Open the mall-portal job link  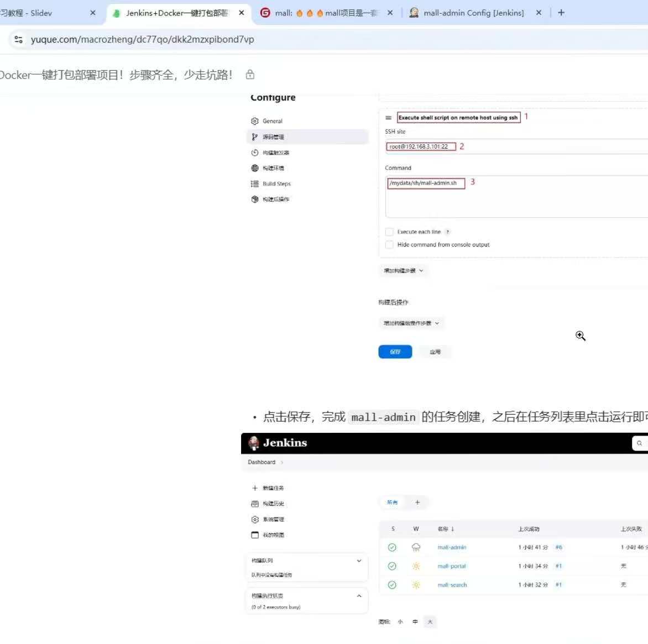click(x=452, y=566)
